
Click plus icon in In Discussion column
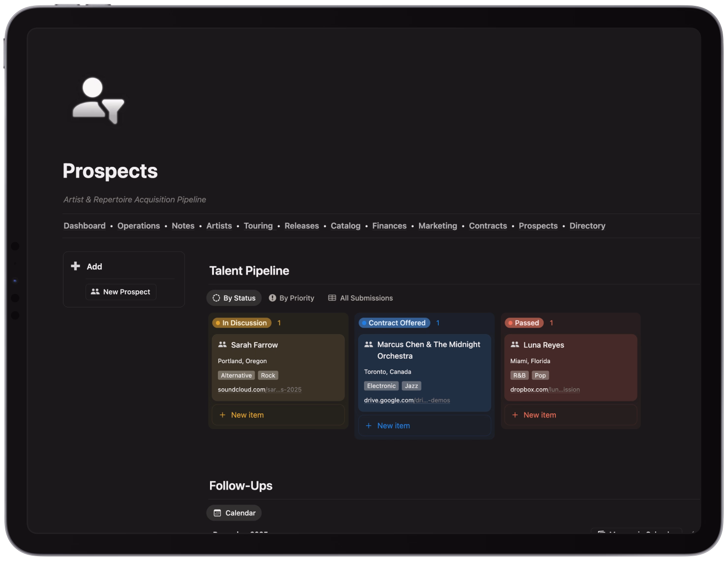pyautogui.click(x=222, y=415)
